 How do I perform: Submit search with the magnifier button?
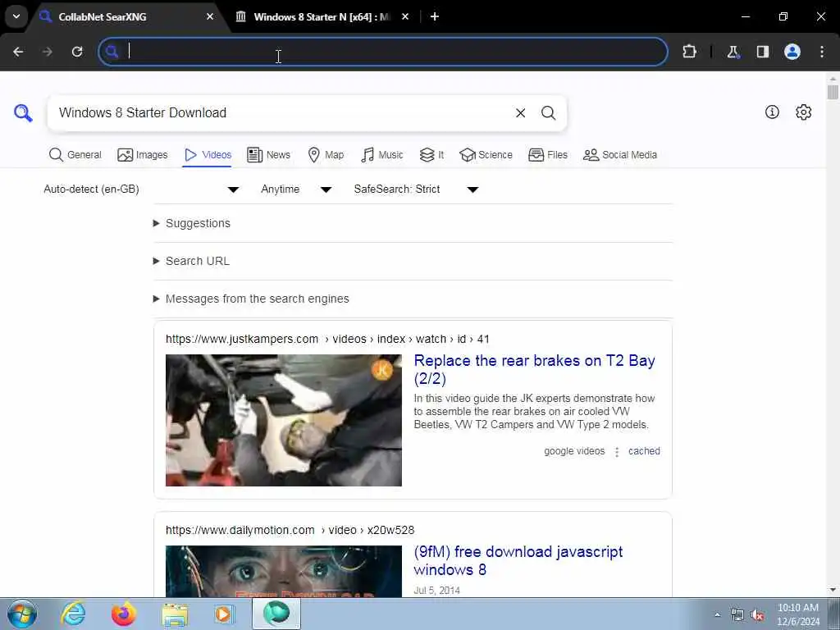pos(548,113)
